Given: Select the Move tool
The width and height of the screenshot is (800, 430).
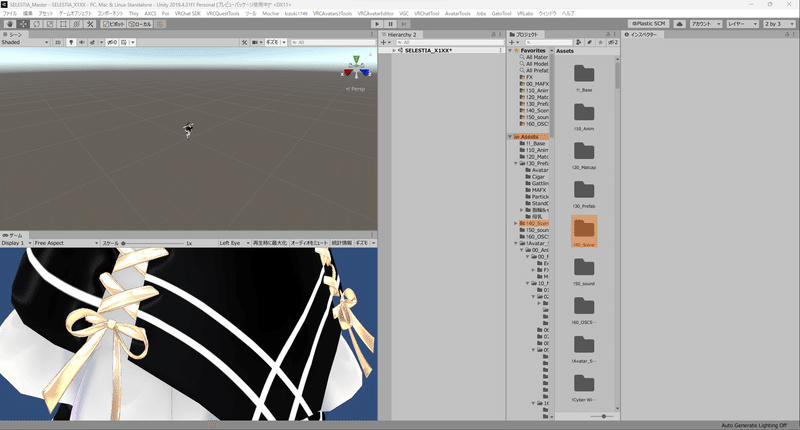Looking at the screenshot, I should pos(23,24).
